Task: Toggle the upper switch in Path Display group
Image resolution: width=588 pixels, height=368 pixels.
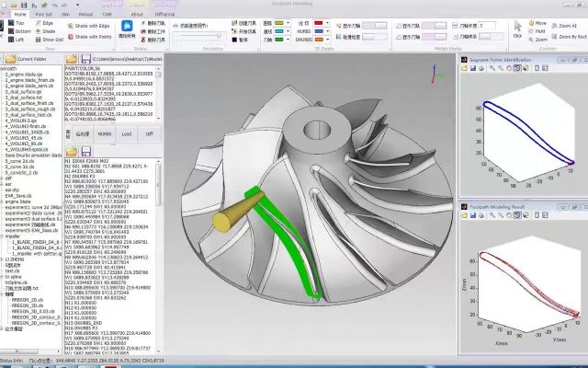Action: (x=435, y=26)
